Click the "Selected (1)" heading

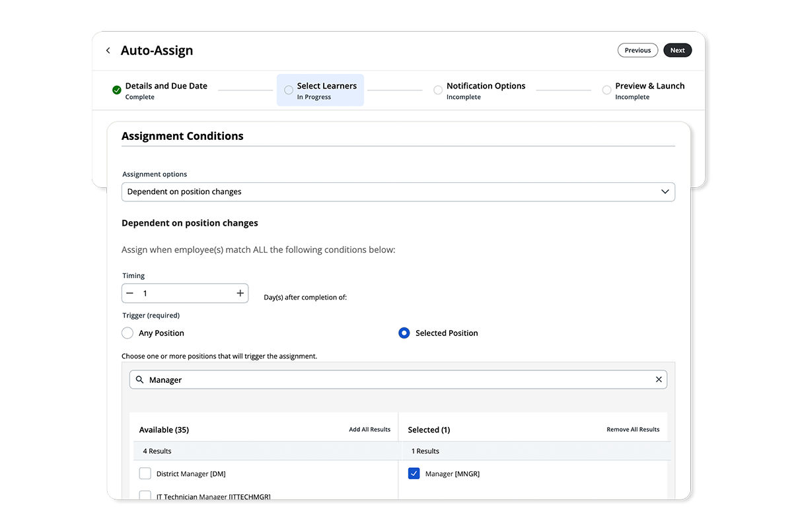pyautogui.click(x=429, y=430)
